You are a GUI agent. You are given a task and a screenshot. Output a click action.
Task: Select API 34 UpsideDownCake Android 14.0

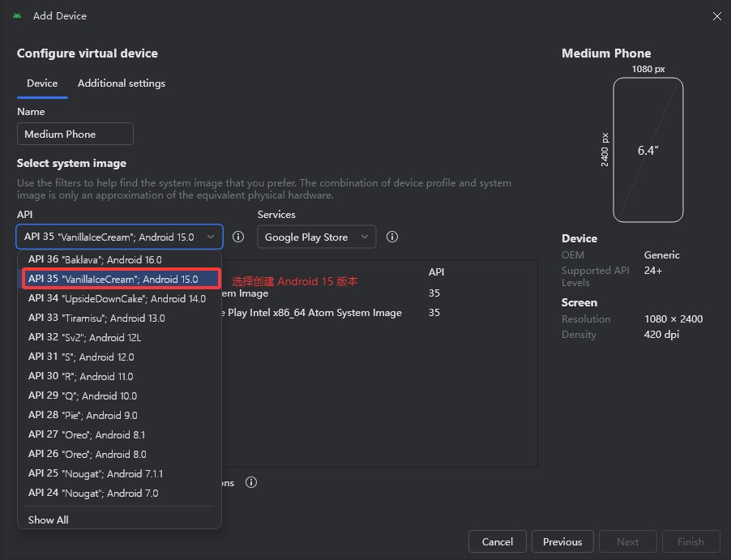[119, 298]
